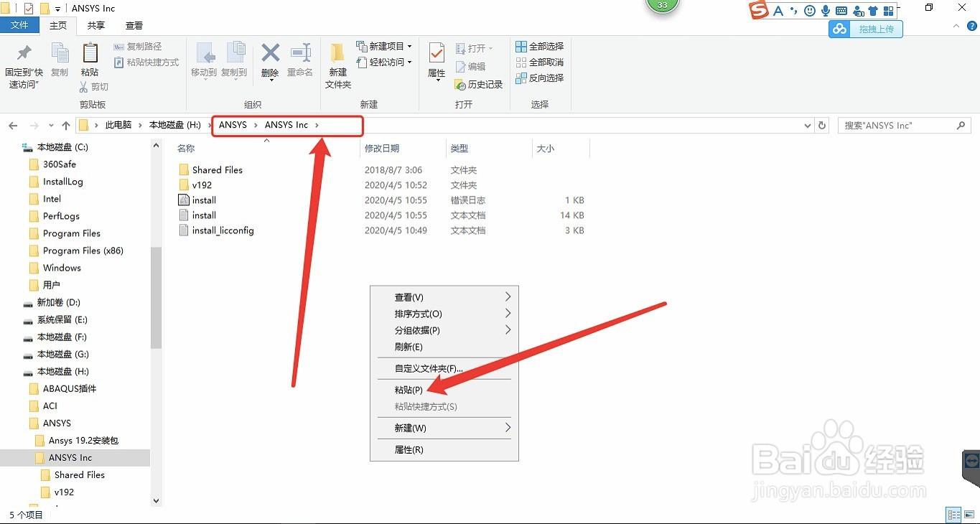Switch to the View tab
980x524 pixels.
(x=134, y=25)
